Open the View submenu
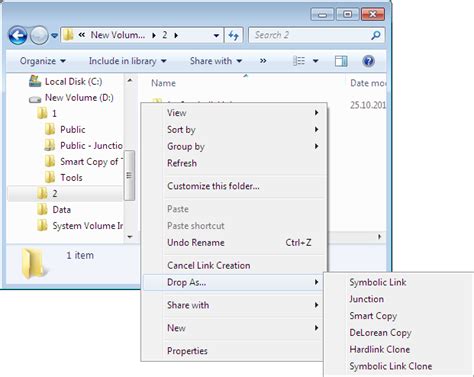The width and height of the screenshot is (474, 377). pyautogui.click(x=233, y=113)
